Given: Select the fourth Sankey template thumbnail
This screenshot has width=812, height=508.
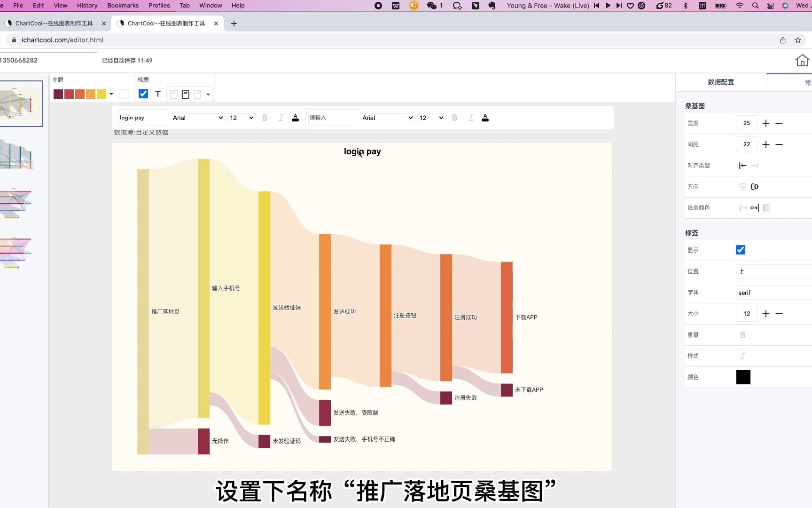Looking at the screenshot, I should point(17,253).
